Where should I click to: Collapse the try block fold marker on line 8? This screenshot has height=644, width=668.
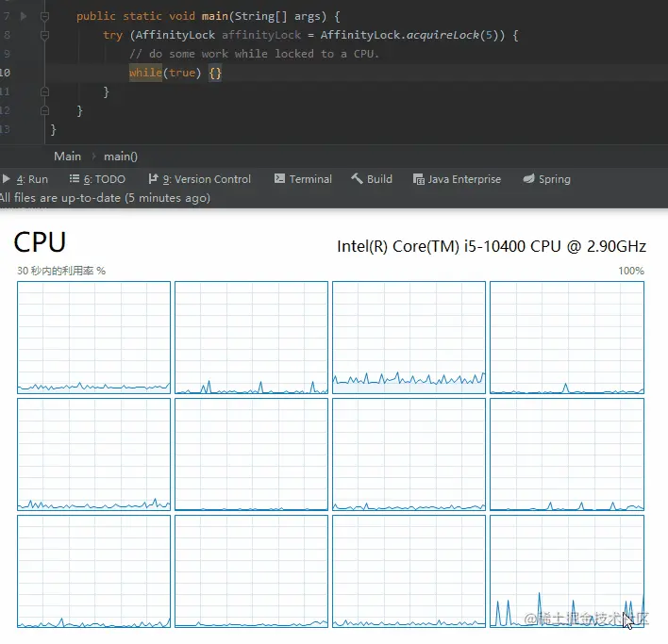pos(44,35)
